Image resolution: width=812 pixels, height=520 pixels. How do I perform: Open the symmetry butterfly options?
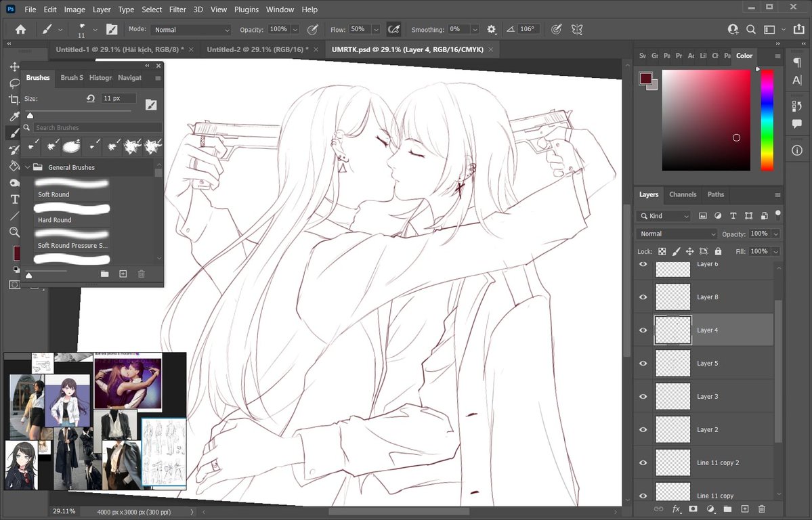[577, 30]
